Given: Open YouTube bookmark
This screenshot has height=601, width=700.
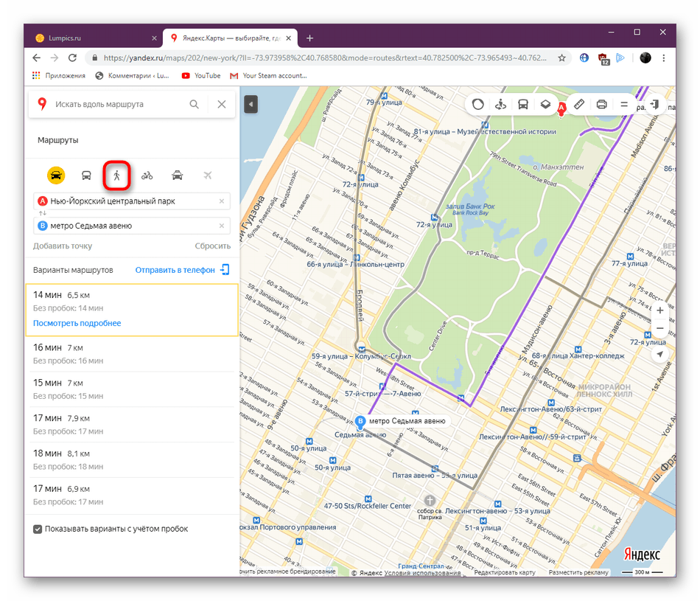Looking at the screenshot, I should click(201, 75).
